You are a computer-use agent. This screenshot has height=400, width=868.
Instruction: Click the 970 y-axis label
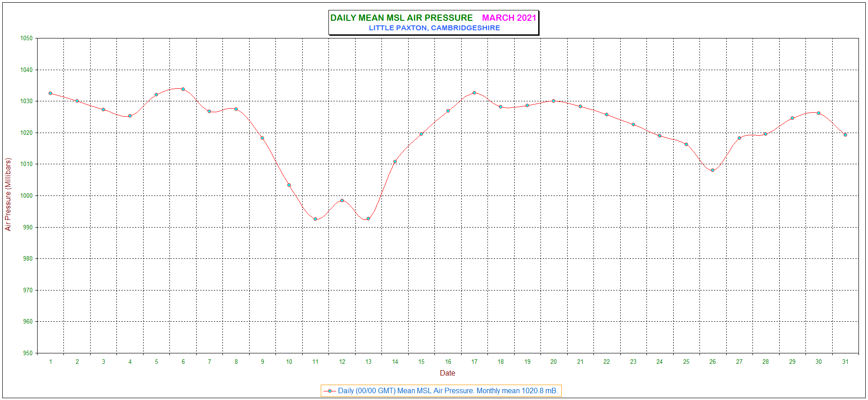(28, 290)
